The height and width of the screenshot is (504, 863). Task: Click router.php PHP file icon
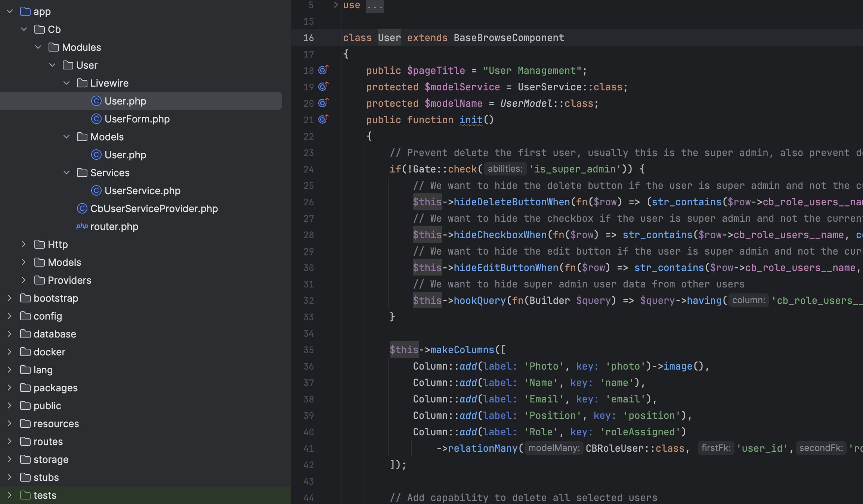pos(81,226)
